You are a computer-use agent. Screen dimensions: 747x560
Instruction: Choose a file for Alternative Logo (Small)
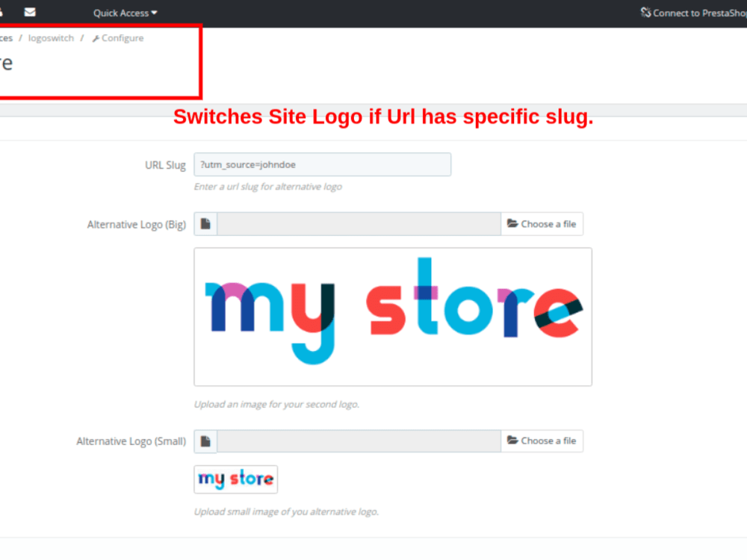(542, 441)
